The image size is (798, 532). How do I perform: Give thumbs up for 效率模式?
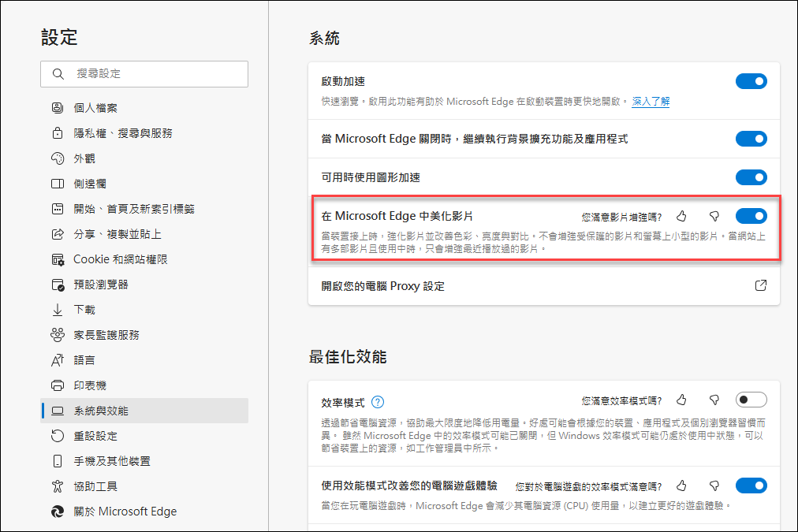(x=681, y=400)
